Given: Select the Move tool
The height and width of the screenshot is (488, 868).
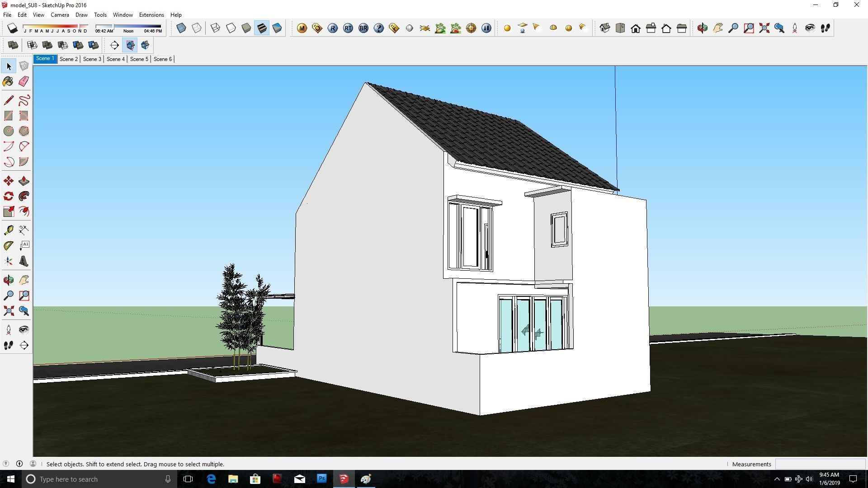Looking at the screenshot, I should [x=8, y=181].
